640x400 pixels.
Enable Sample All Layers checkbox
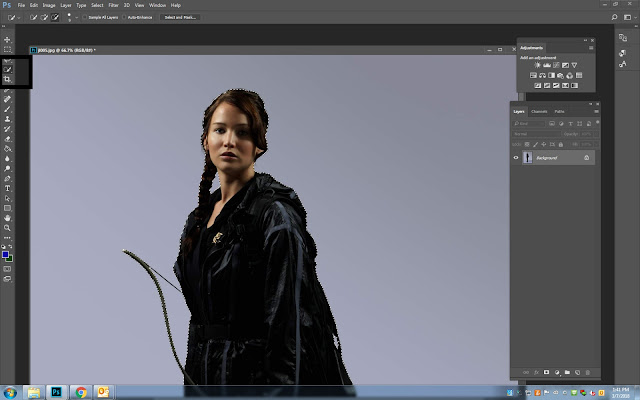(x=85, y=18)
